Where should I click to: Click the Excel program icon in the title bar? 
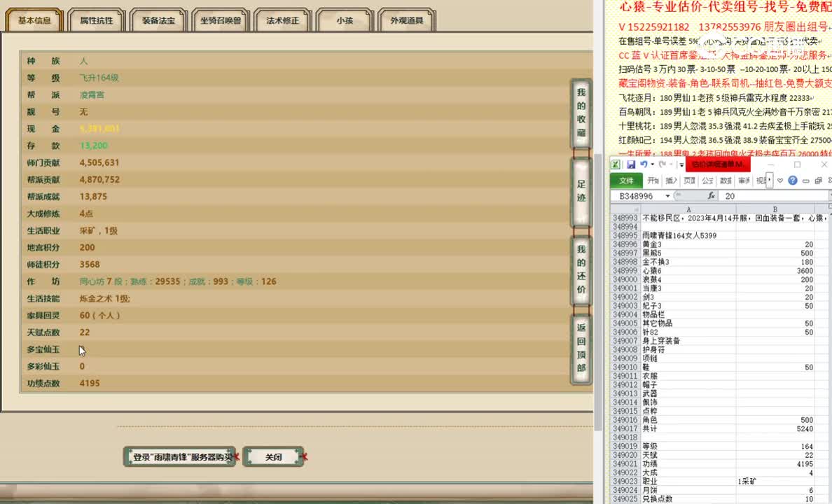[616, 164]
